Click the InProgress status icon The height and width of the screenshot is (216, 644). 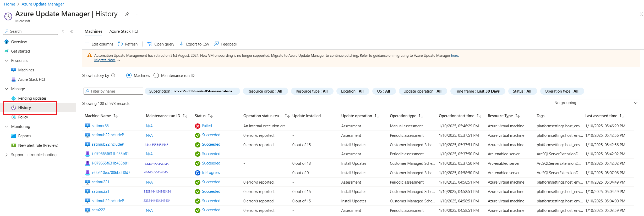[x=198, y=173]
